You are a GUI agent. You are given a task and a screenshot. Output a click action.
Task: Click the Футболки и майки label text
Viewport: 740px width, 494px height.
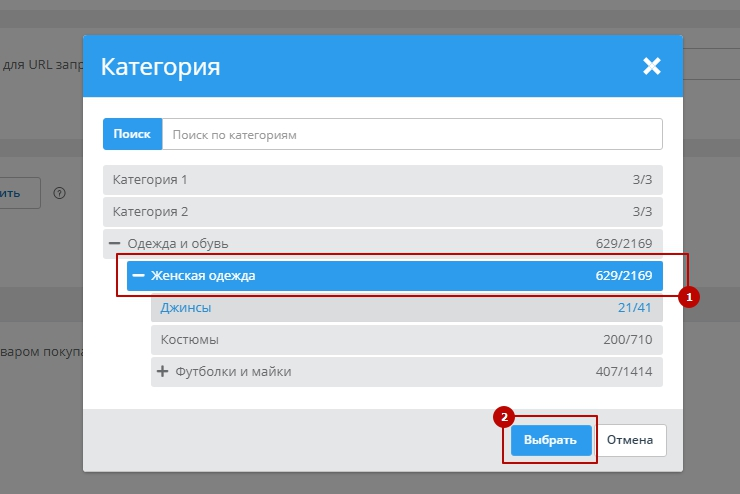point(233,372)
